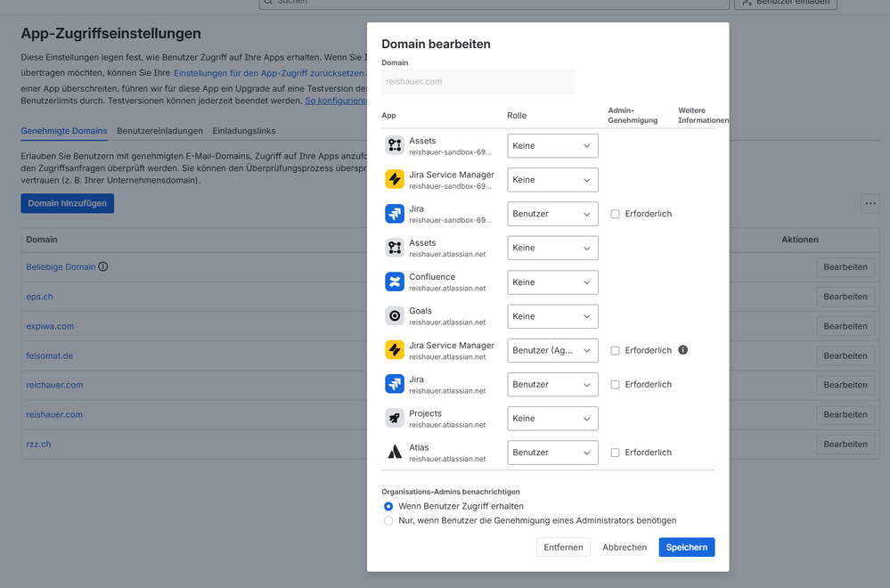Click Bearbeiten for Beliebige Domain row
Screen dimensions: 890x588
(x=845, y=266)
